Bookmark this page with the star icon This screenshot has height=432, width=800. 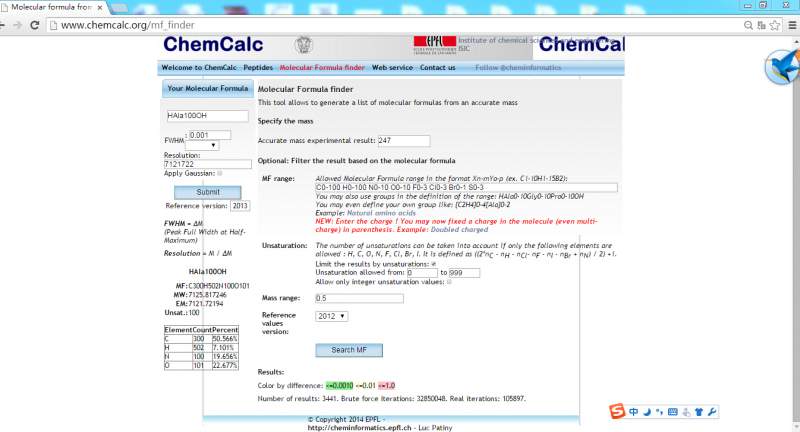775,25
